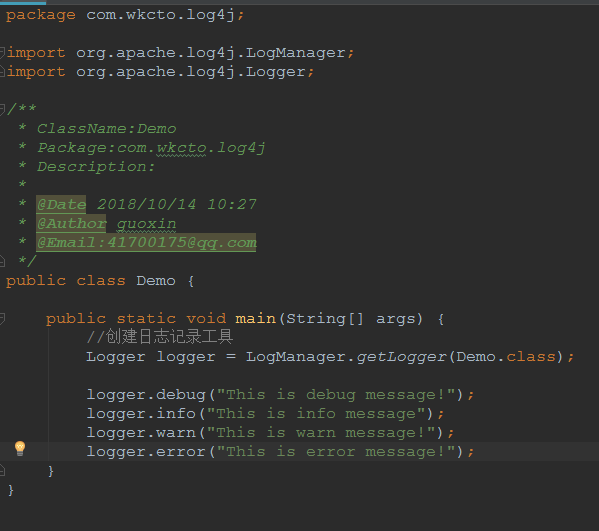The width and height of the screenshot is (599, 531).
Task: Click the second import line fold marker
Action: point(2,71)
